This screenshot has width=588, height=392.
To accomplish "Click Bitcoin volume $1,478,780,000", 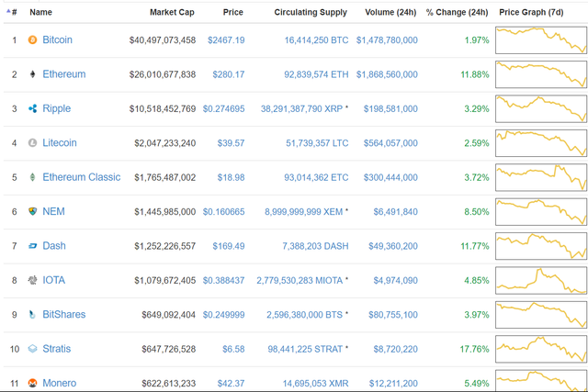I will click(x=387, y=40).
